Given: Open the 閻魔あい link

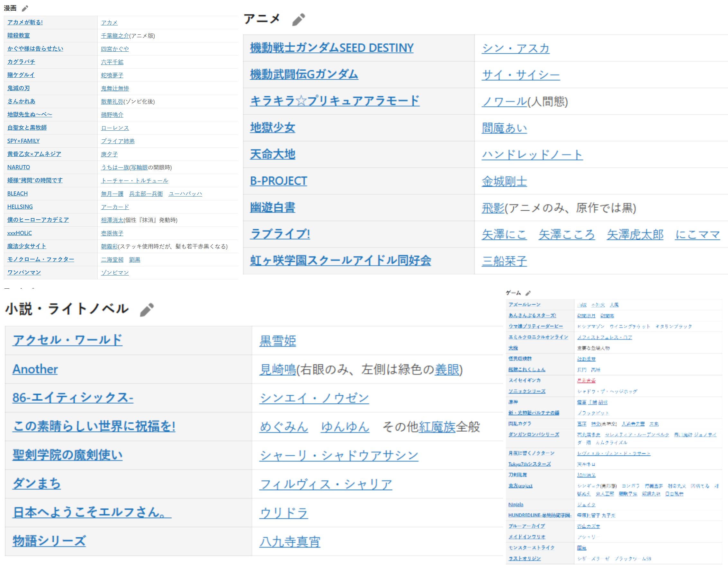Looking at the screenshot, I should [x=504, y=128].
